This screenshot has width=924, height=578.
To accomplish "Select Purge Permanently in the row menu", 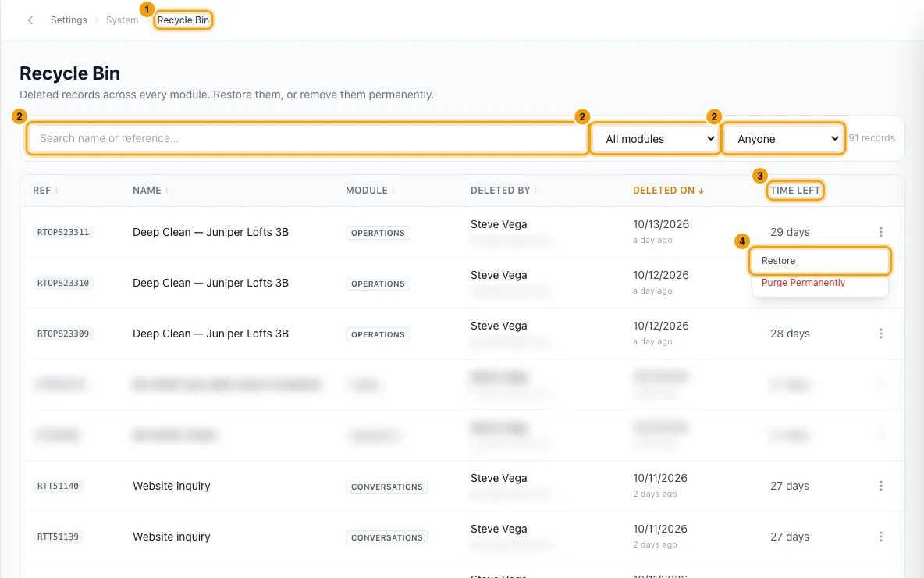I will [819, 283].
